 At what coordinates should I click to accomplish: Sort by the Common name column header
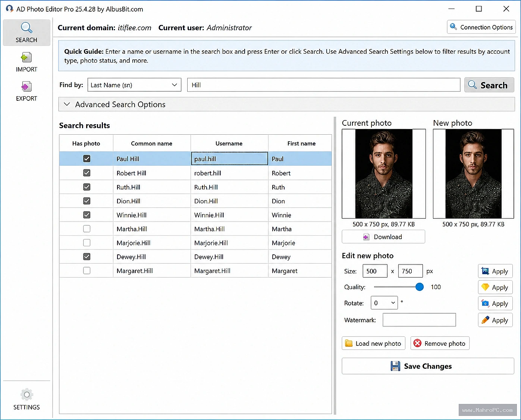pyautogui.click(x=152, y=143)
